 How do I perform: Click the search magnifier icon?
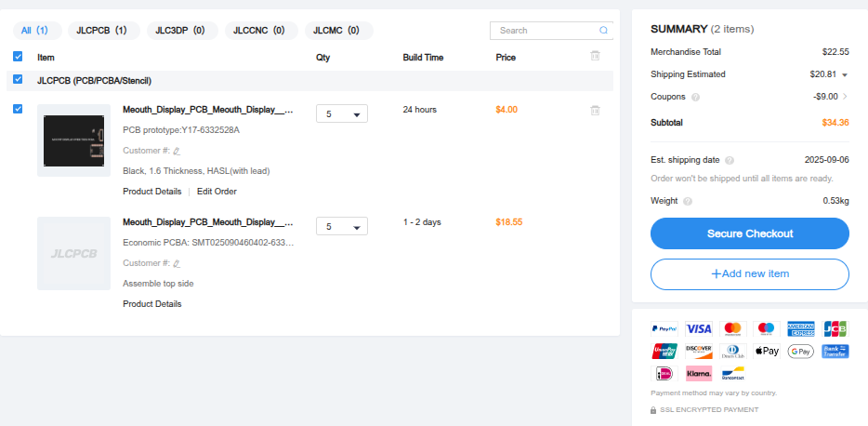point(604,31)
